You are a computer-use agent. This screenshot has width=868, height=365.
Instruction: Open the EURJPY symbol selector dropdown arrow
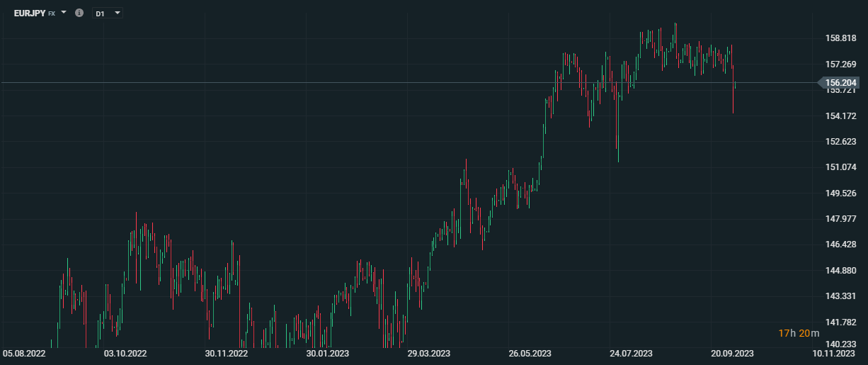(x=64, y=13)
